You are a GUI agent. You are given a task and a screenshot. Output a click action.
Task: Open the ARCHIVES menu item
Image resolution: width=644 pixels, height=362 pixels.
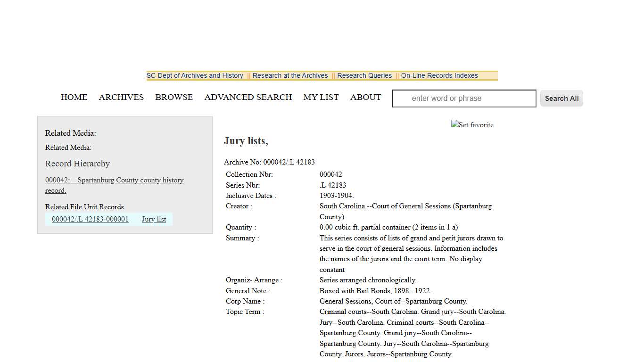pos(121,97)
